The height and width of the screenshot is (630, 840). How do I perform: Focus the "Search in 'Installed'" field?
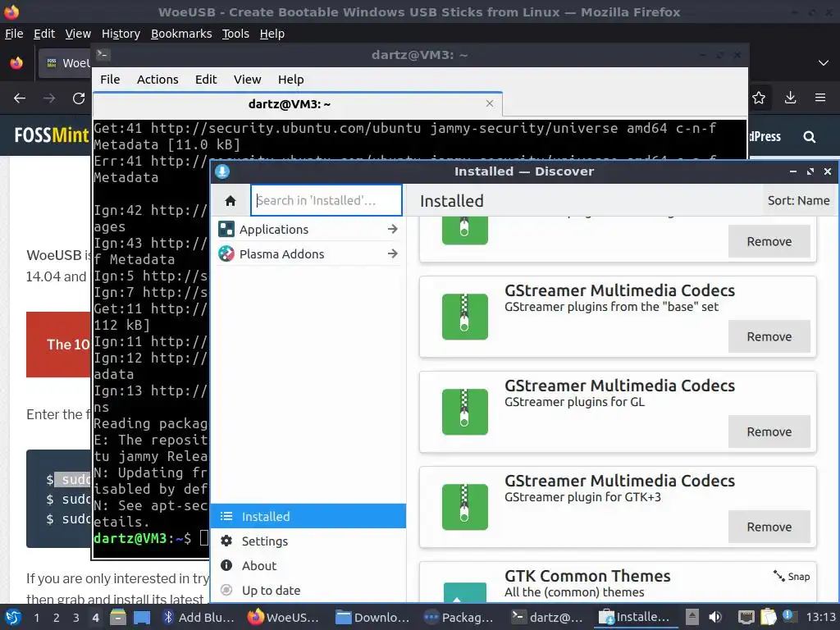(x=326, y=200)
